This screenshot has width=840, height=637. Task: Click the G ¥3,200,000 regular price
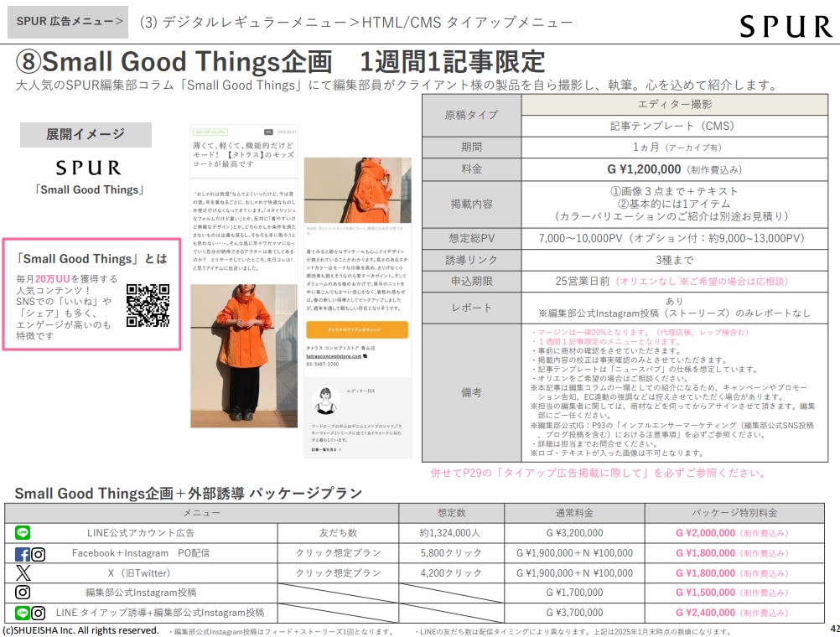click(574, 533)
